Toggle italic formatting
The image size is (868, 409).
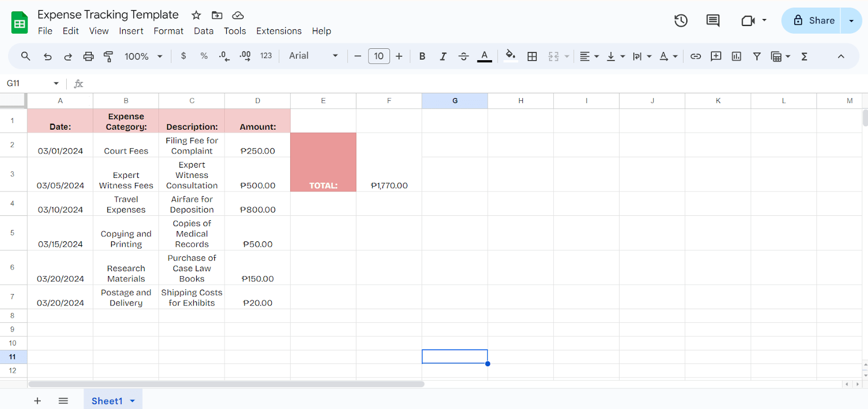[x=443, y=56]
